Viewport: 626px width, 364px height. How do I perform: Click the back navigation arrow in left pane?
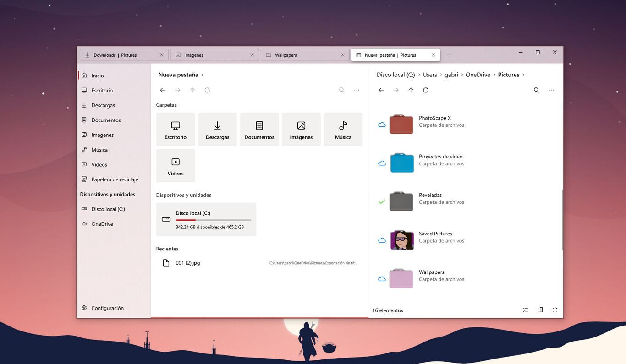163,90
